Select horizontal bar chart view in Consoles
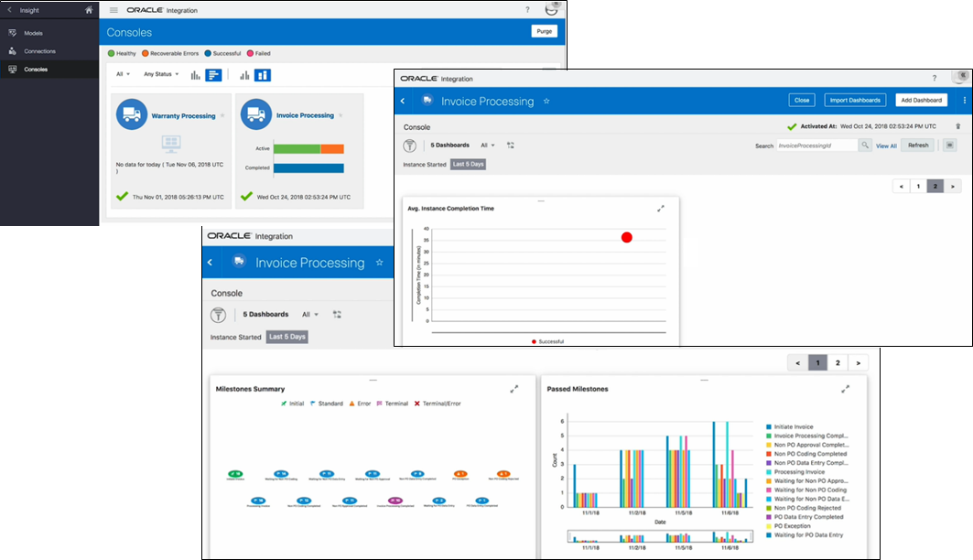Screen dimensions: 973x560 [213, 75]
